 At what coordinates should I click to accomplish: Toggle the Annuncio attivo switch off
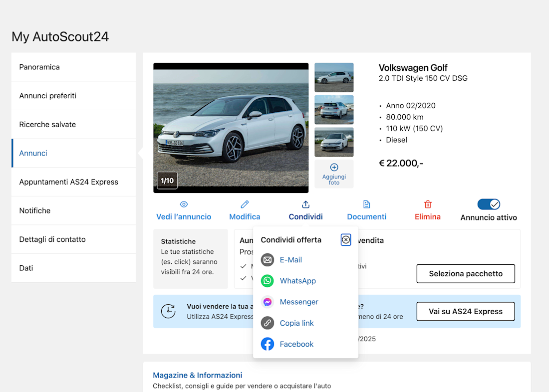tap(489, 204)
